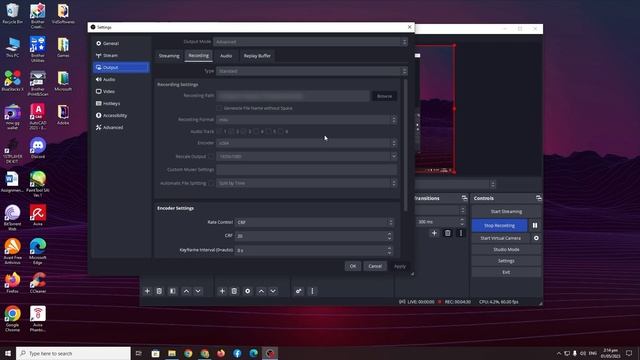The height and width of the screenshot is (360, 640).
Task: Switch to the Audio output tab
Action: pyautogui.click(x=226, y=56)
